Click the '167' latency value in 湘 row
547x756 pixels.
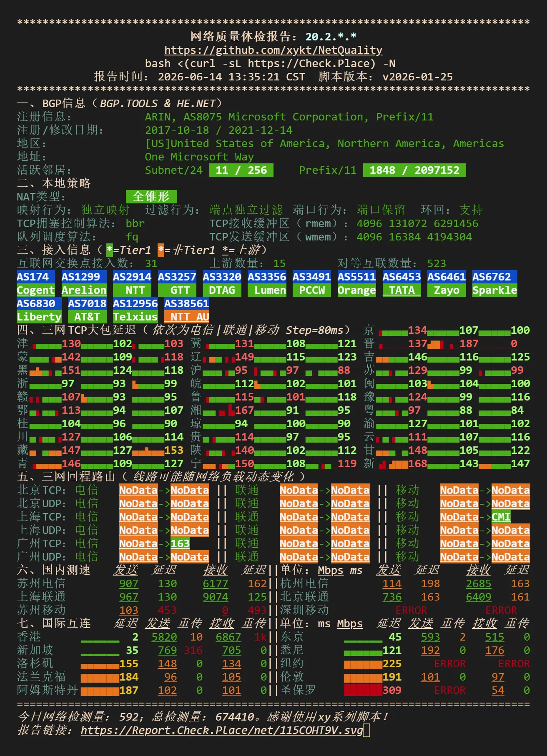point(244,410)
